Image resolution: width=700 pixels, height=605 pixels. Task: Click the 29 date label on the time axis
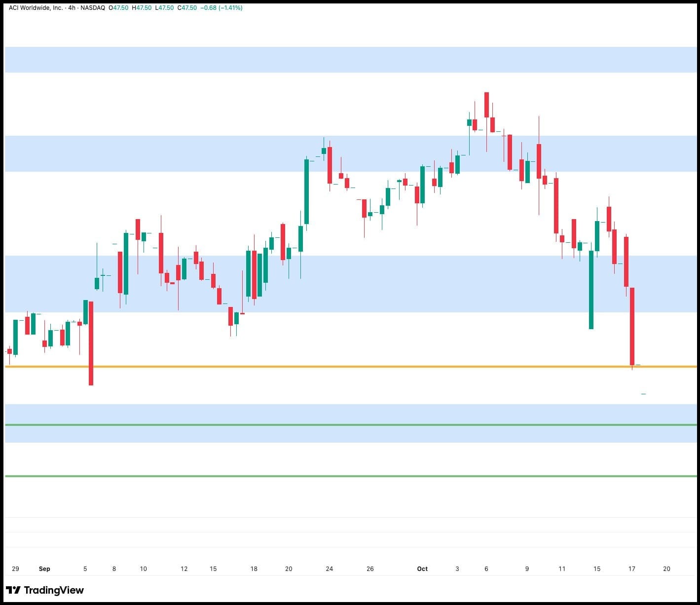coord(15,569)
